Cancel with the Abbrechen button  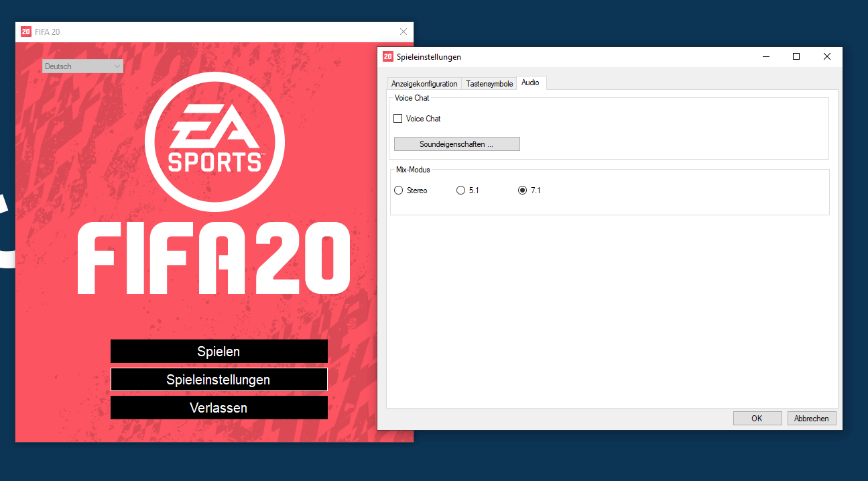pos(812,419)
